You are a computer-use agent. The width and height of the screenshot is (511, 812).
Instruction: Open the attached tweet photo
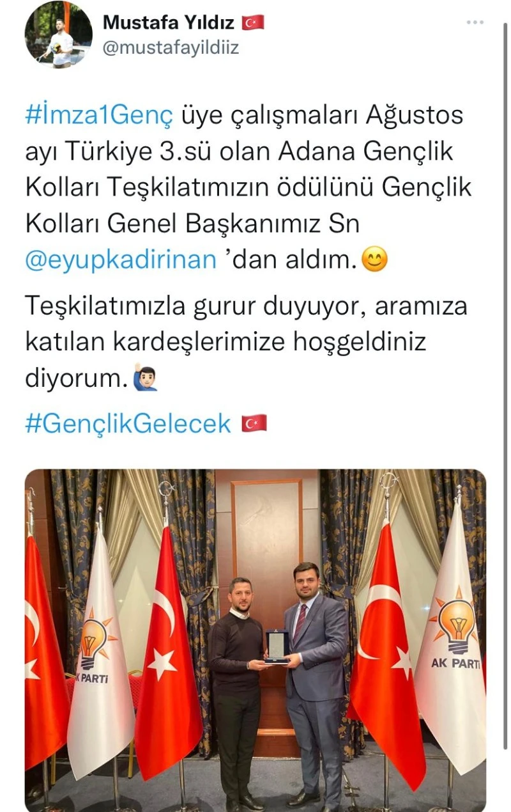[256, 641]
